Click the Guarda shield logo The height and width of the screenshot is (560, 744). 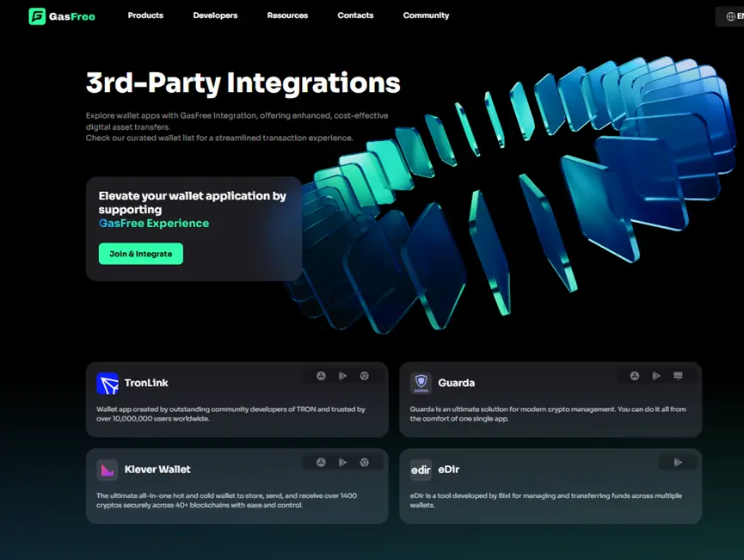click(421, 384)
